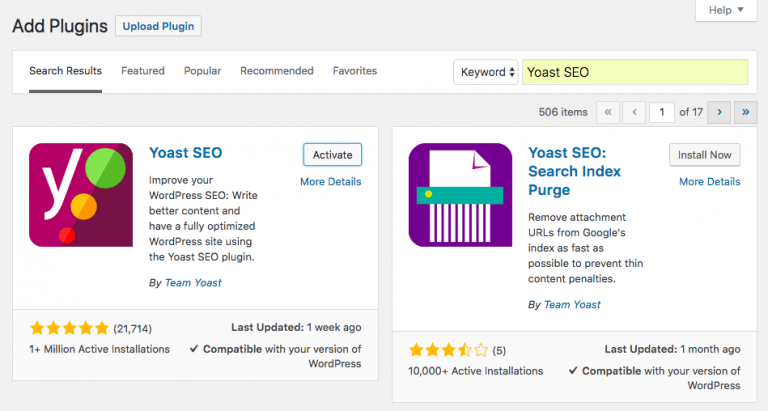Jump to the last page double arrow

[x=744, y=113]
